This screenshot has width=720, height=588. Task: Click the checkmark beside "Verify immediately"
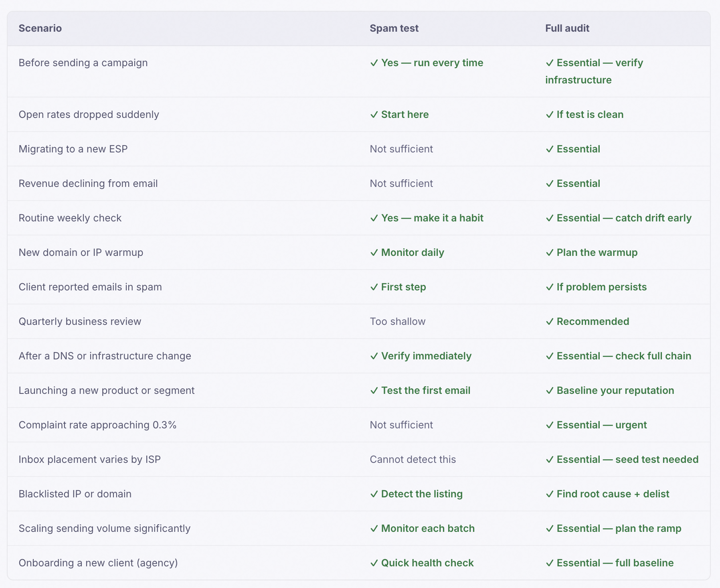[x=374, y=356]
